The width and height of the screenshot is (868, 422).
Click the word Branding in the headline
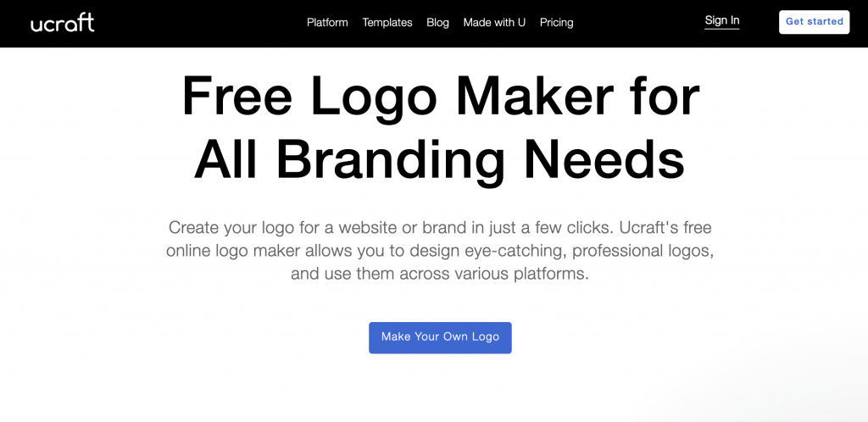click(390, 159)
